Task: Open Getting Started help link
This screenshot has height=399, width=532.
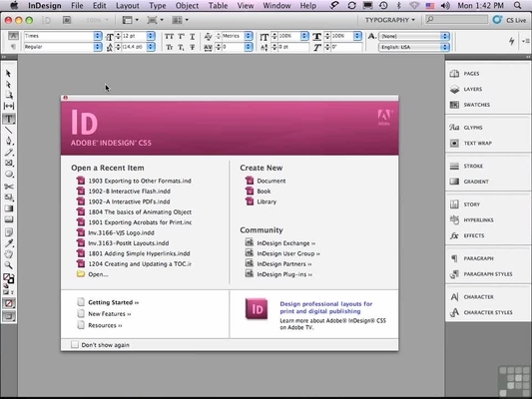Action: pyautogui.click(x=114, y=302)
